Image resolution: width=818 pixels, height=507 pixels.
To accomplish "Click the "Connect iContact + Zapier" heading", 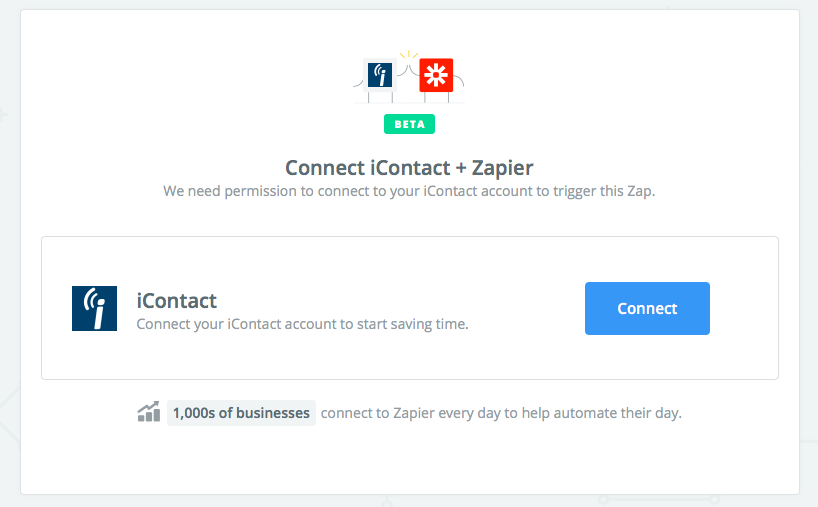I will point(409,168).
